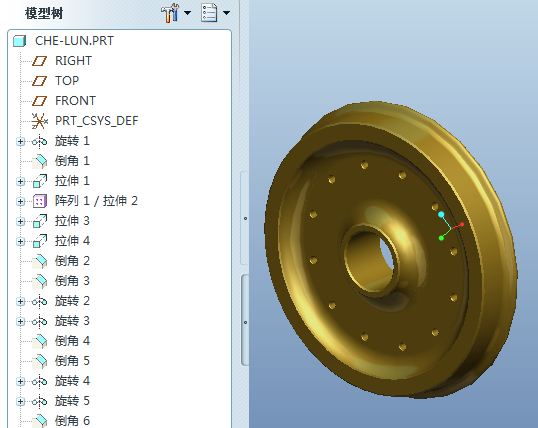The height and width of the screenshot is (428, 538).
Task: Open the settings tool dropdown arrow
Action: coord(187,13)
